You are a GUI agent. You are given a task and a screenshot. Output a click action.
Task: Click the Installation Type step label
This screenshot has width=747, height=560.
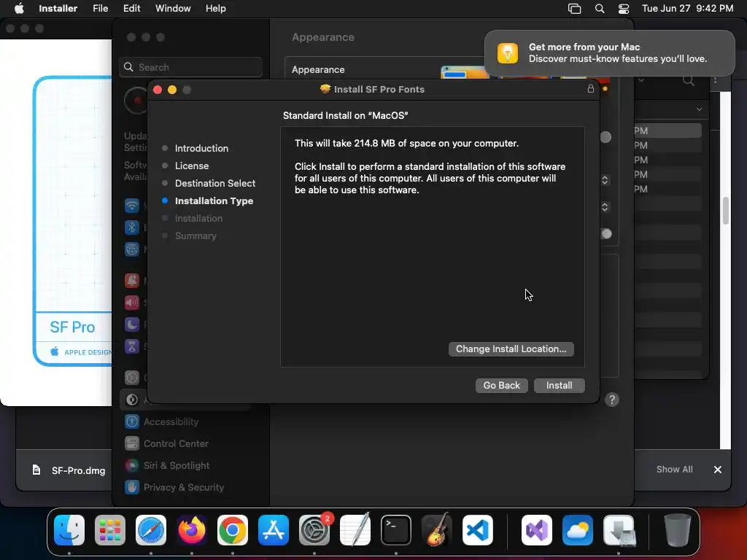coord(214,201)
